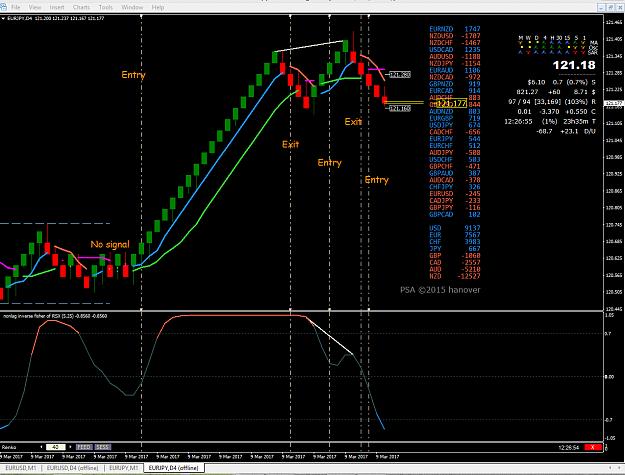625x475 pixels.
Task: Click the 121.280 level label on the chart
Action: point(400,75)
